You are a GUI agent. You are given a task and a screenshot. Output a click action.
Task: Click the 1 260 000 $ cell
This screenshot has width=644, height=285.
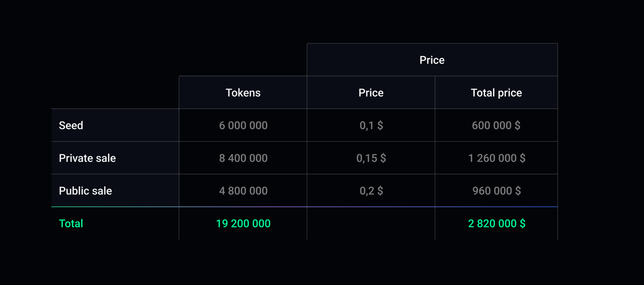tap(496, 158)
